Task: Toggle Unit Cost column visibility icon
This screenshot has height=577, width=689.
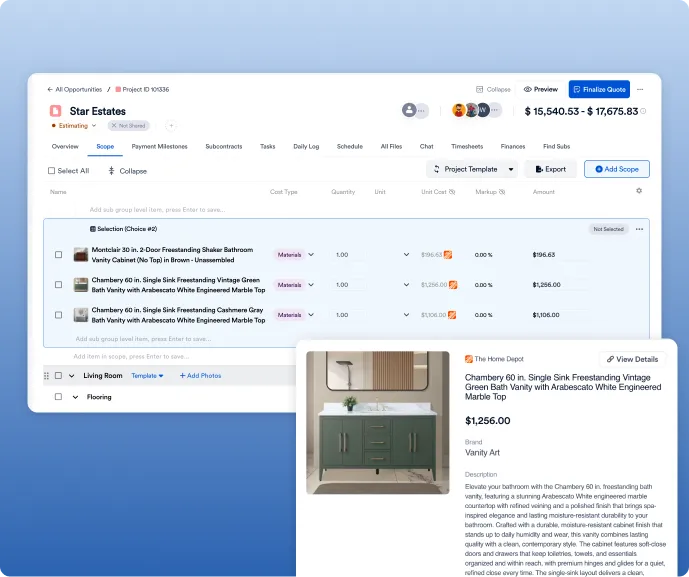Action: pyautogui.click(x=452, y=192)
